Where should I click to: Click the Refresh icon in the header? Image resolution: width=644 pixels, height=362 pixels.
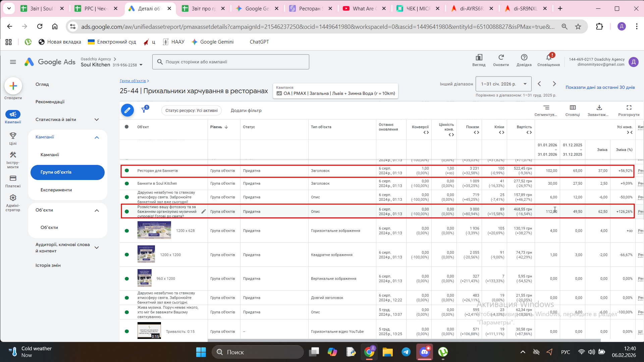point(501,58)
